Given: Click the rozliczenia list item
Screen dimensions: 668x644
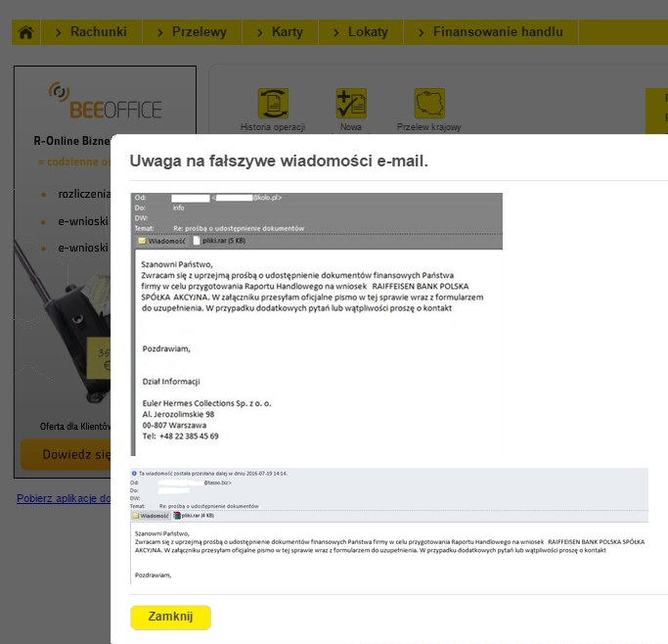Looking at the screenshot, I should pos(85,194).
